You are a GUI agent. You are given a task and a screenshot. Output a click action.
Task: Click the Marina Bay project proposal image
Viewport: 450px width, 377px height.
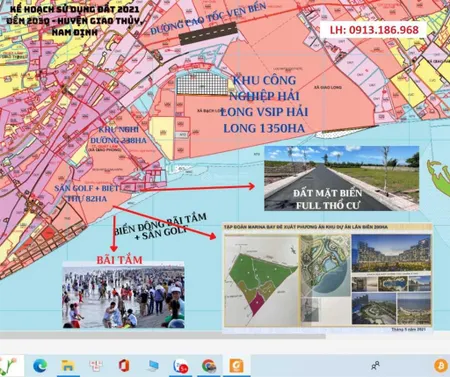(327, 278)
